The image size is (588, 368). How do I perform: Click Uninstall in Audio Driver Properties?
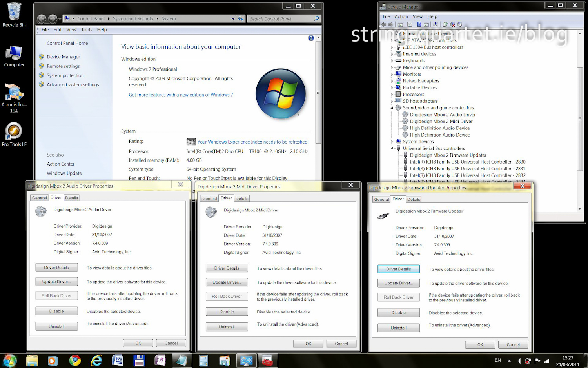pos(56,326)
